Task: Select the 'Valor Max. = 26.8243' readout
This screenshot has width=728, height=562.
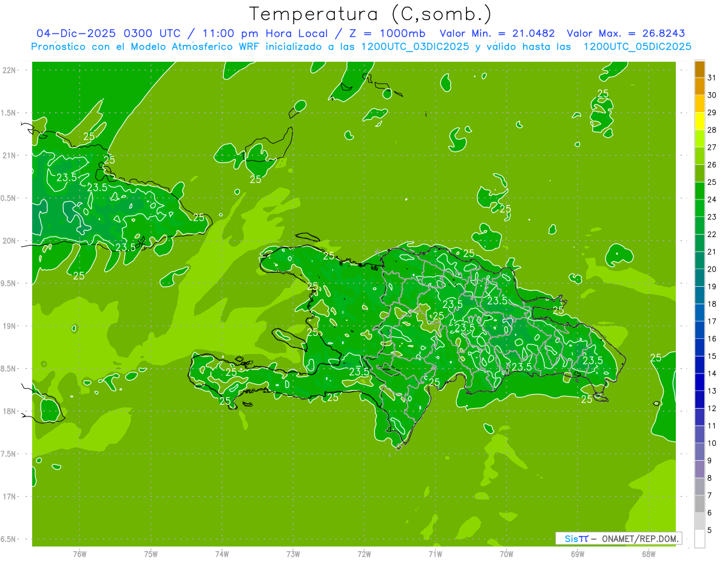Action: pos(626,33)
